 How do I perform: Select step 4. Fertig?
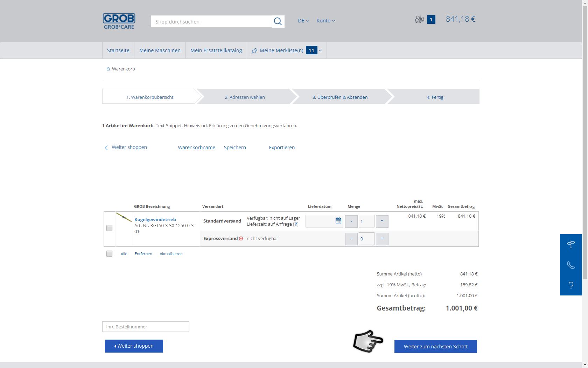[x=435, y=97]
